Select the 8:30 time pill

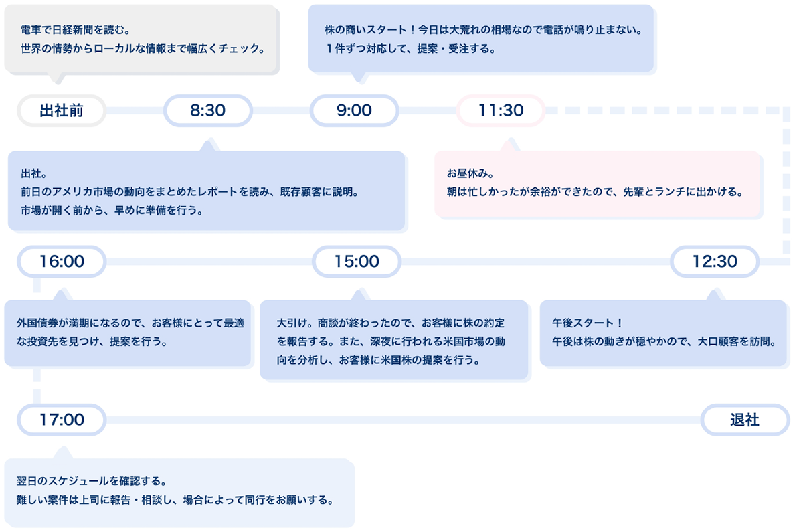tap(208, 110)
